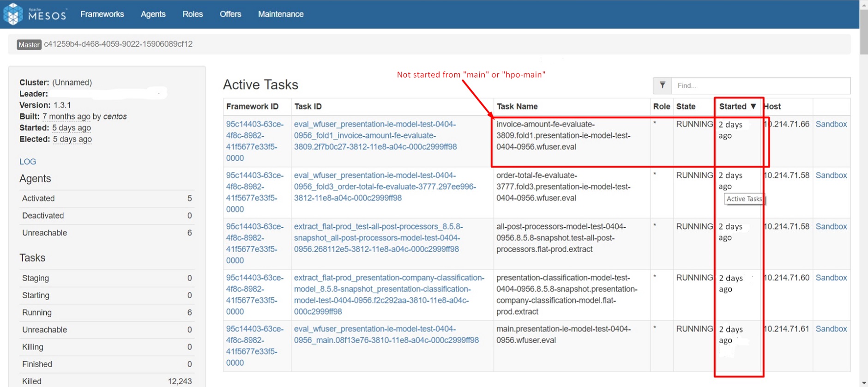
Task: Click the Apache Mesos logo
Action: coord(35,14)
